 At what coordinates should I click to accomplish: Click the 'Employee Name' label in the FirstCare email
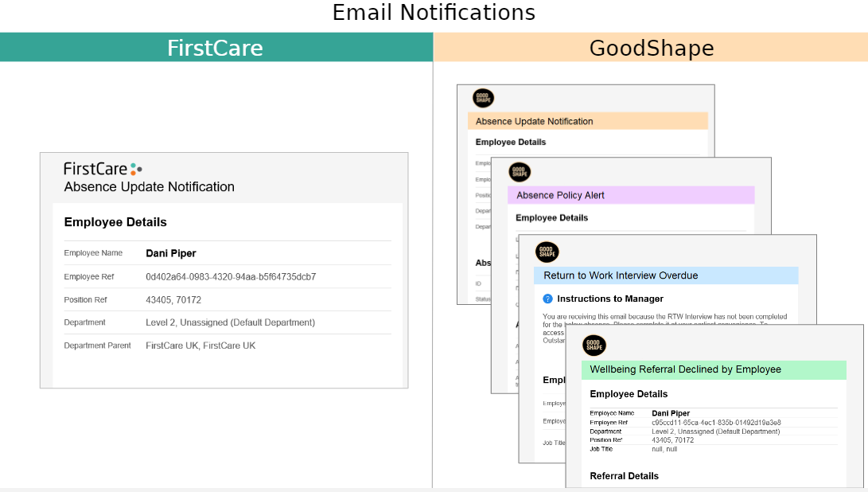click(x=93, y=252)
